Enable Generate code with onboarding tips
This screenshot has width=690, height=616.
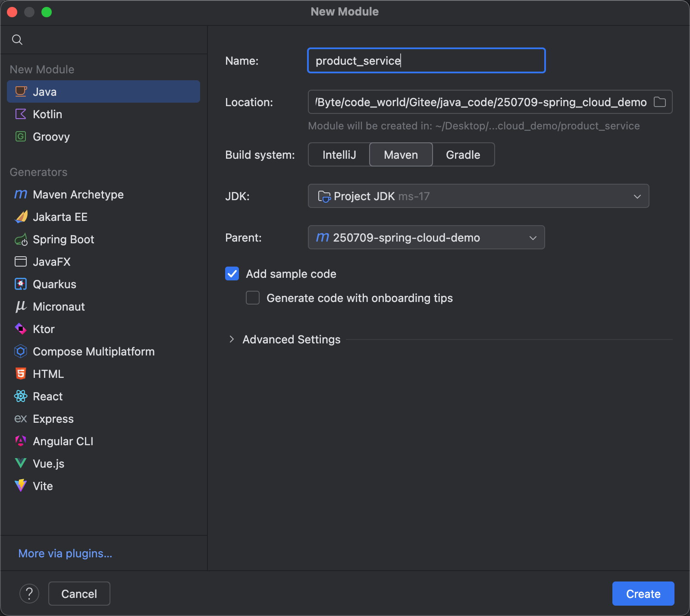[x=253, y=298]
